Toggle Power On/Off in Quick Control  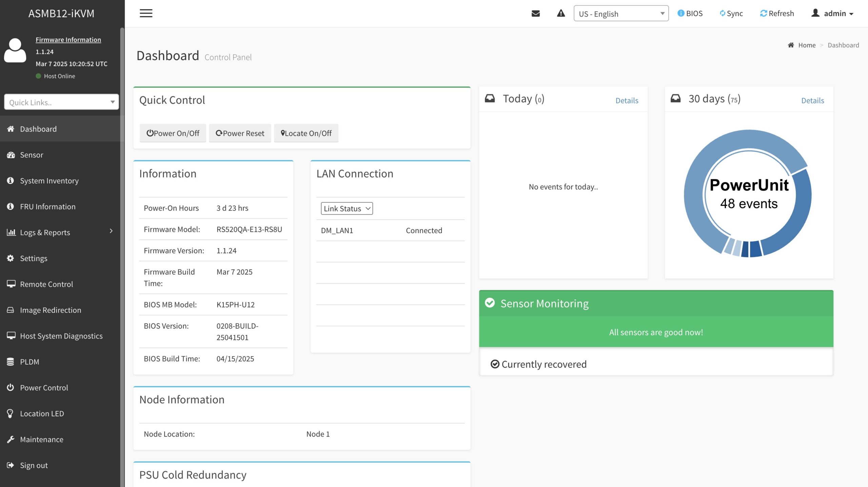click(x=173, y=133)
